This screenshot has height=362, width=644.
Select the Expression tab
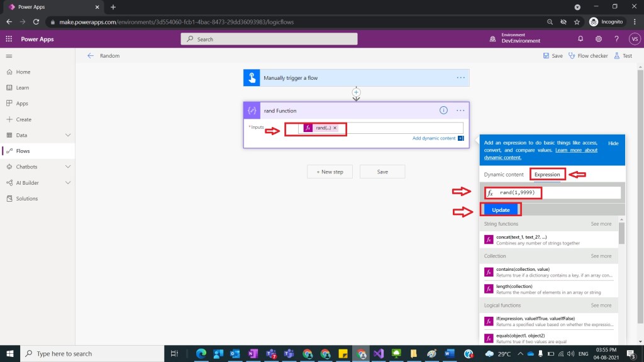[x=547, y=175]
